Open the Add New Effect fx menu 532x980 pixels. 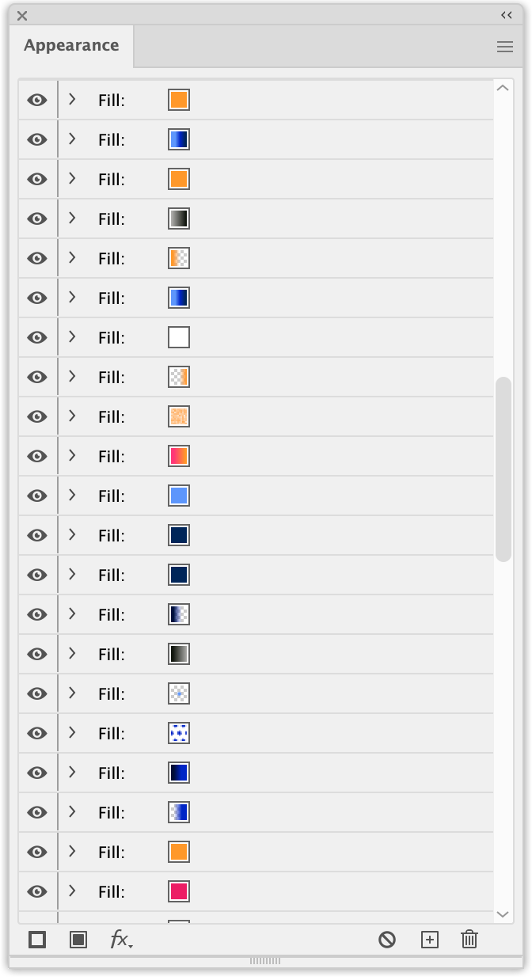click(121, 940)
